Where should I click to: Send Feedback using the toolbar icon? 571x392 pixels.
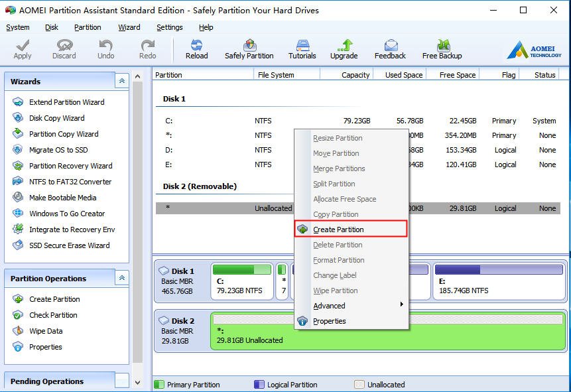tap(390, 48)
